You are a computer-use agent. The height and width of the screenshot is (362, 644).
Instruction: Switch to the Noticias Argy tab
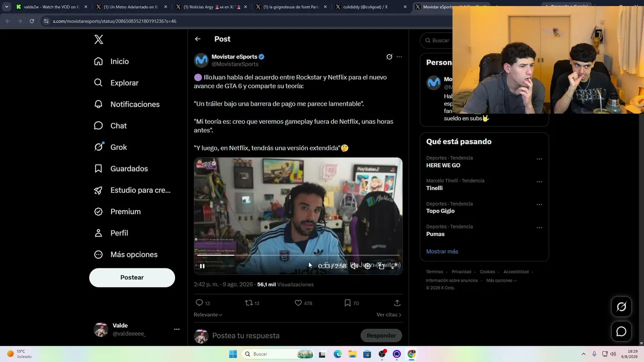211,7
